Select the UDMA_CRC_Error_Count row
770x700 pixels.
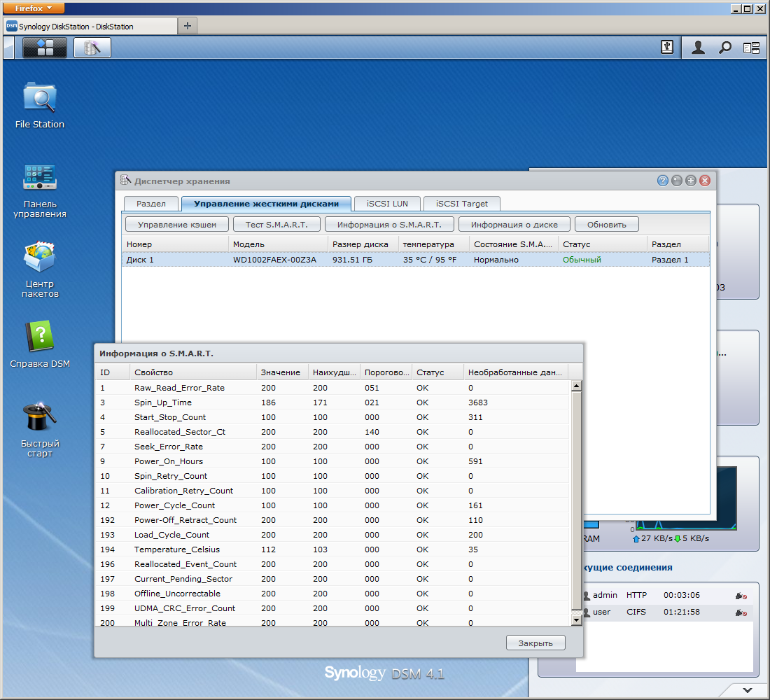[332, 608]
